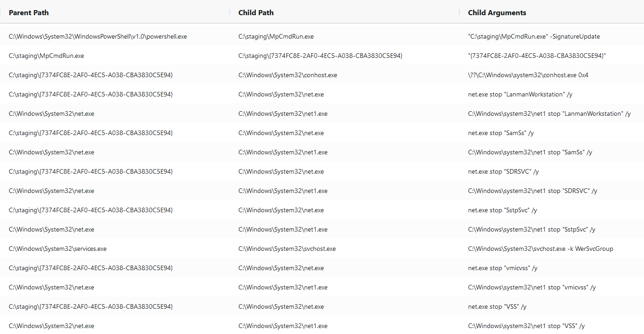Click the staging GUID parent path in the conhost.exe row
Viewport: 644px width, 334px height.
91,75
